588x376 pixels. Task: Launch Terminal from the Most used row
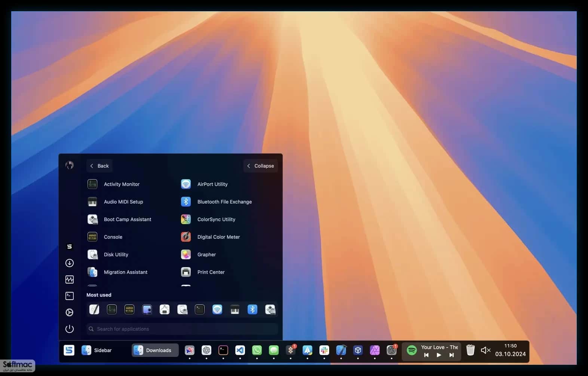pyautogui.click(x=200, y=309)
